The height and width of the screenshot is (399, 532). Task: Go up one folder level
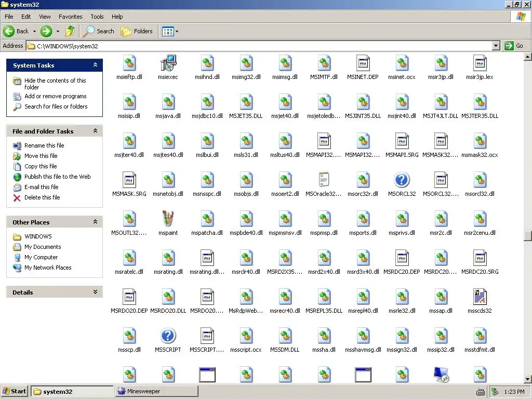click(70, 31)
